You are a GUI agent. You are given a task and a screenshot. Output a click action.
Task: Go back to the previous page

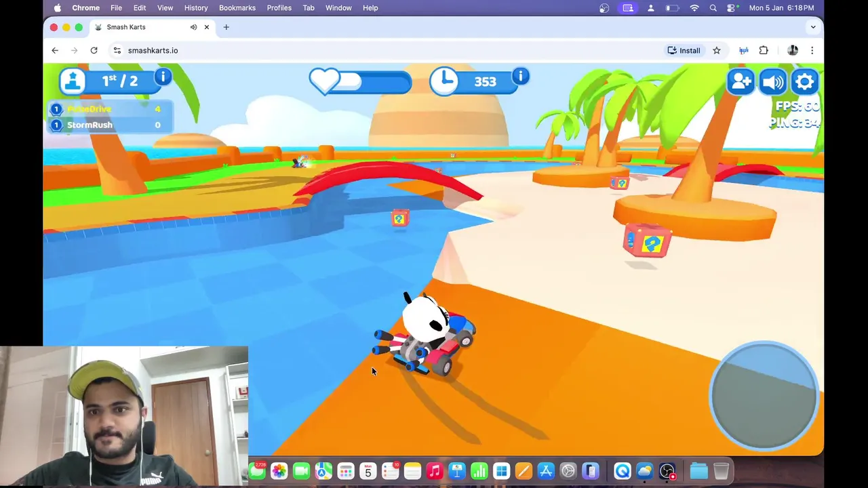pyautogui.click(x=55, y=50)
